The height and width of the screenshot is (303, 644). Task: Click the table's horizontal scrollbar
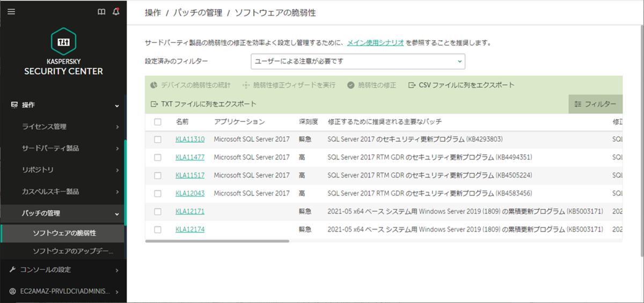[x=217, y=241]
